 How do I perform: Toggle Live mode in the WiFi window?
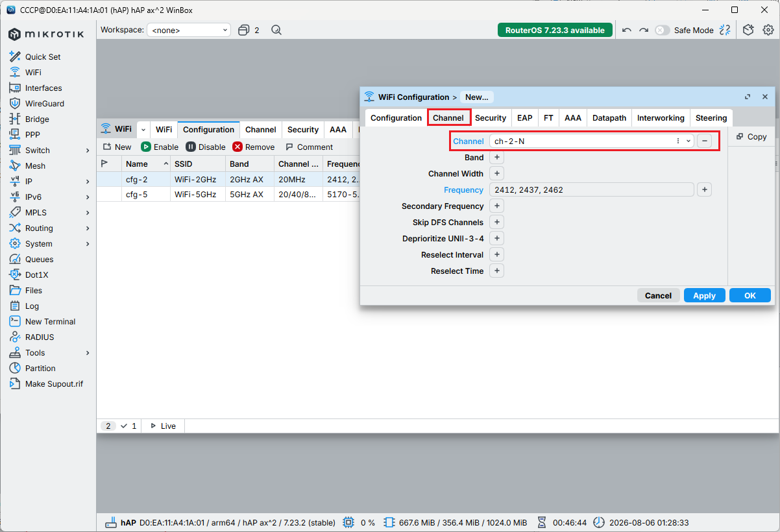(x=163, y=426)
